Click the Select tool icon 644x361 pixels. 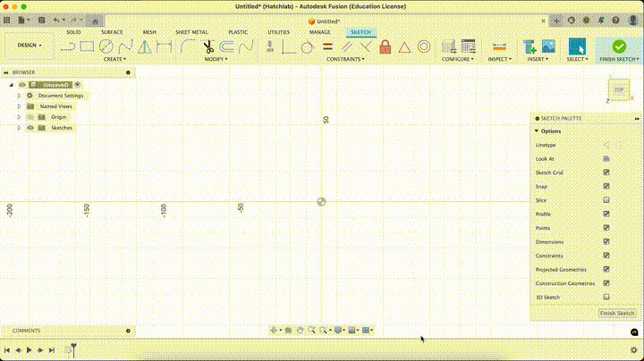577,46
